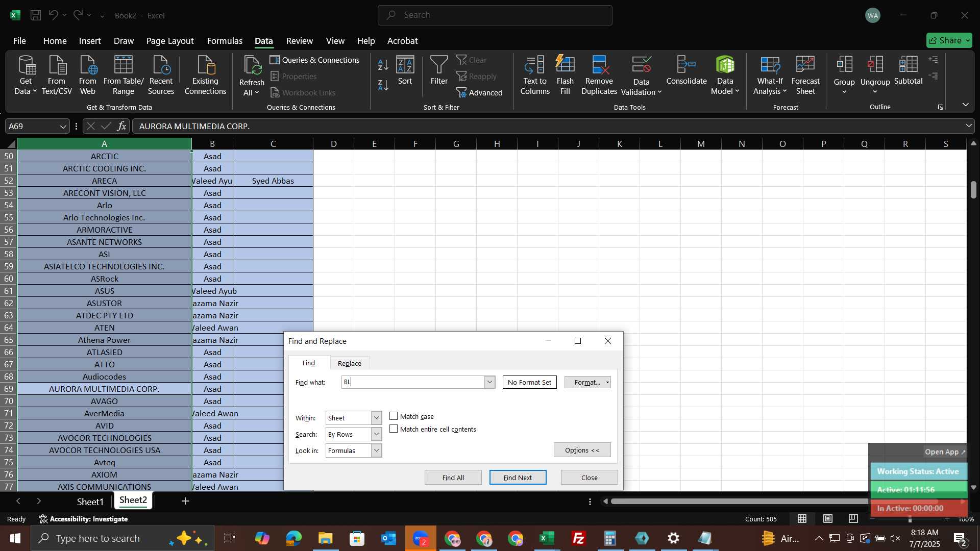The image size is (980, 551).
Task: Click the horizontal sheet scrollbar
Action: tap(740, 502)
